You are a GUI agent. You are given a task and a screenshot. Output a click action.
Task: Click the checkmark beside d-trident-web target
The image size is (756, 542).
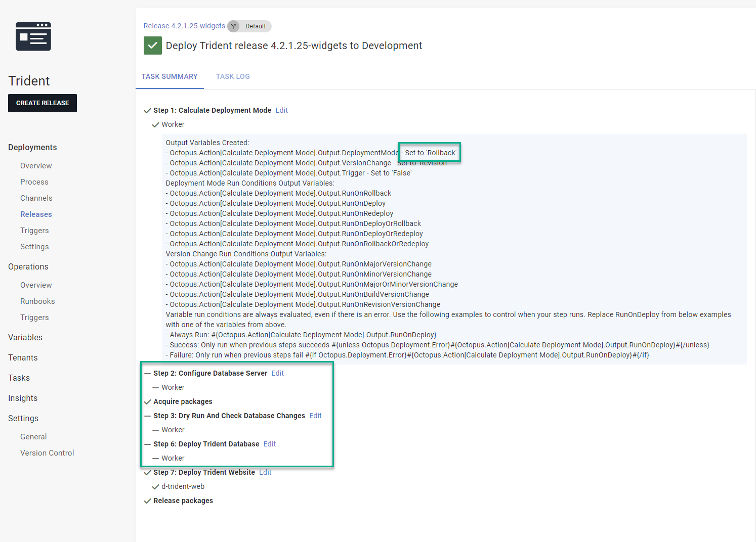tap(155, 486)
